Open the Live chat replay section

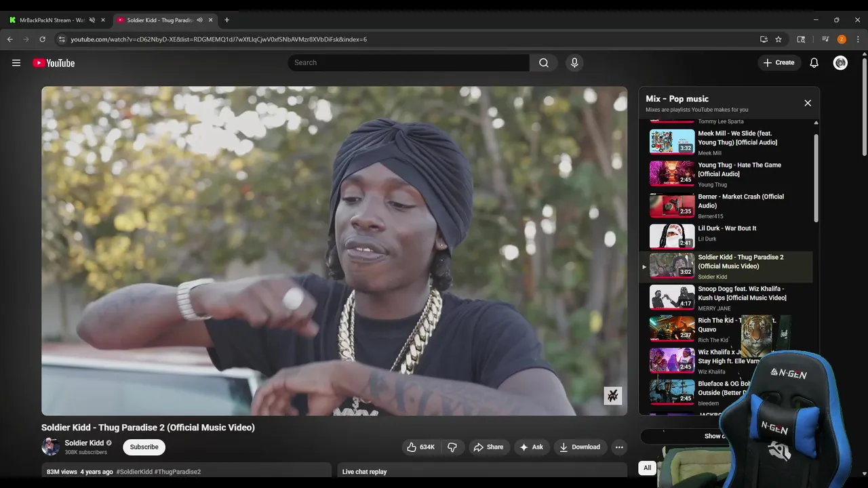(x=481, y=470)
